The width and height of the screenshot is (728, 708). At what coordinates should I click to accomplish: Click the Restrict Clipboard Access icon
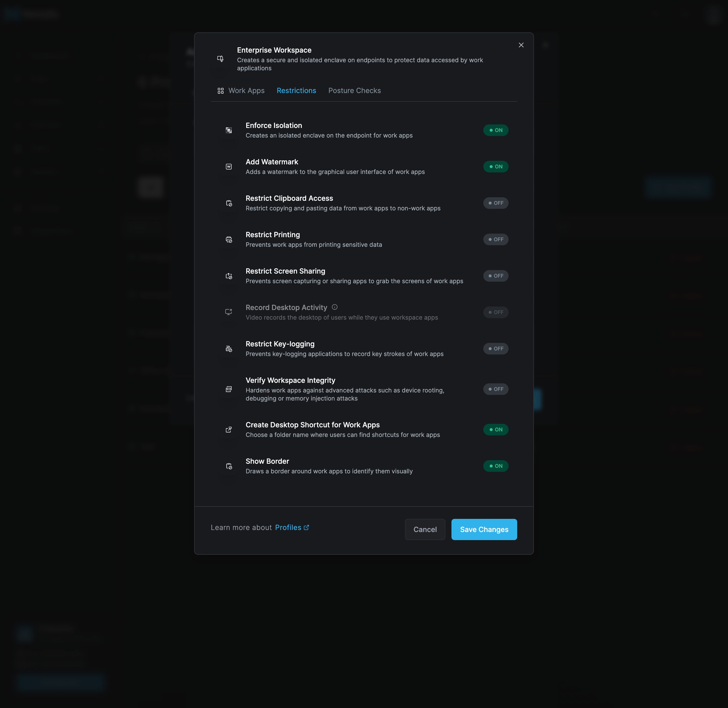coord(229,203)
